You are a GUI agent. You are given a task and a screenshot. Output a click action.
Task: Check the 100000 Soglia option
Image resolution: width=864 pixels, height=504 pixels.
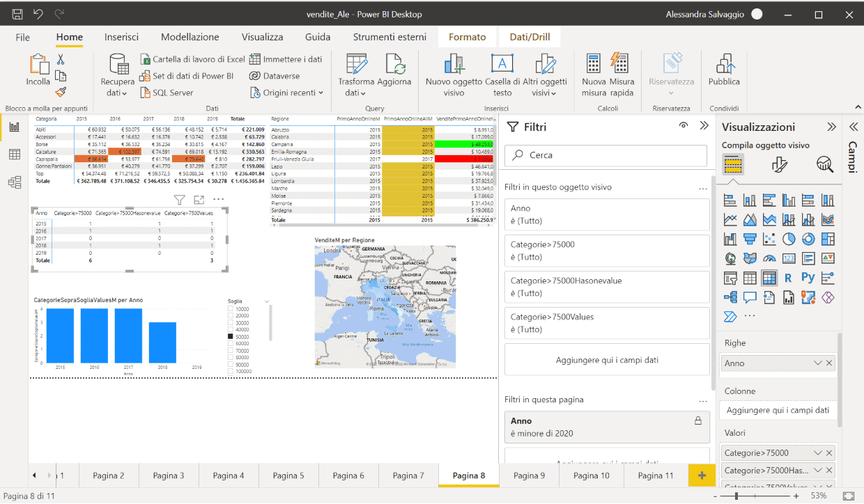pos(232,370)
